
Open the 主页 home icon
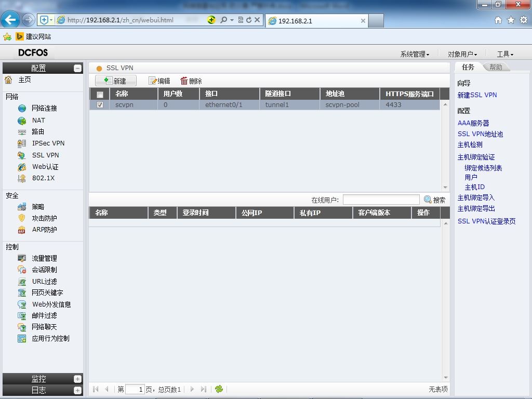[x=8, y=79]
